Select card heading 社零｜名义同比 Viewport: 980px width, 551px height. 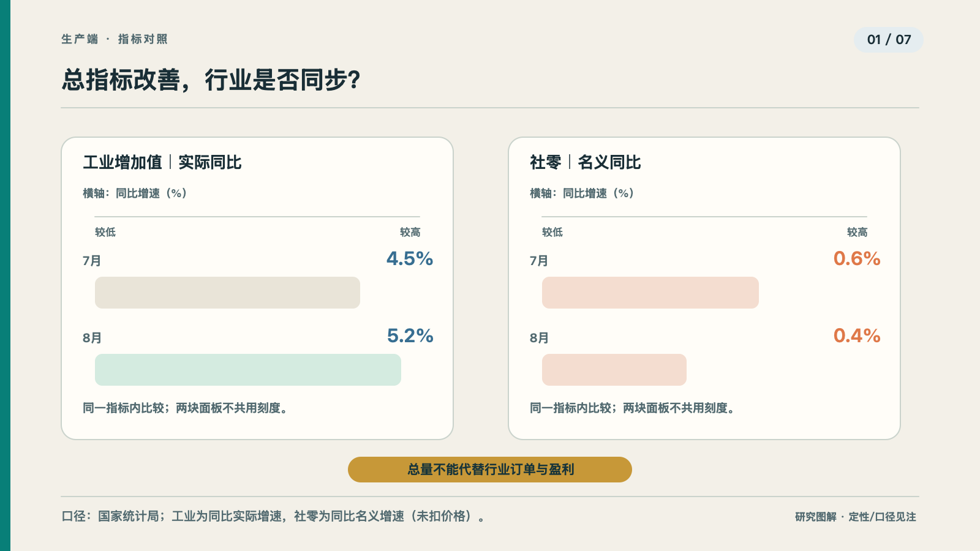tap(586, 162)
